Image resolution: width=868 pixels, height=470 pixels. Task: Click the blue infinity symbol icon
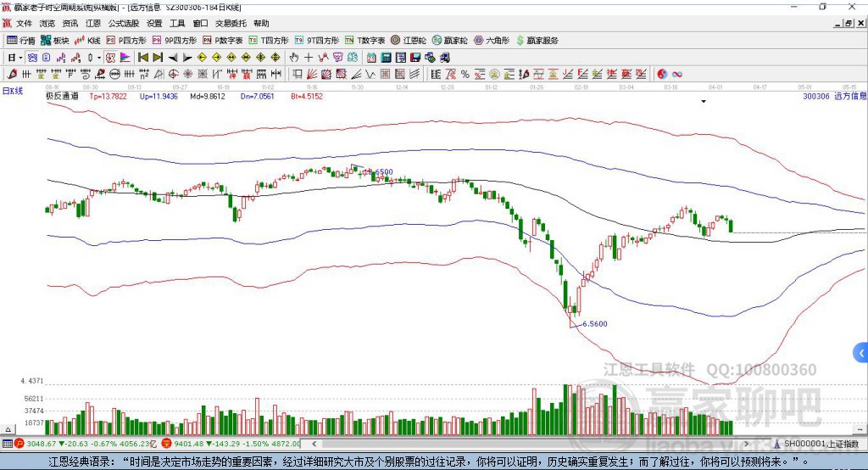(676, 74)
